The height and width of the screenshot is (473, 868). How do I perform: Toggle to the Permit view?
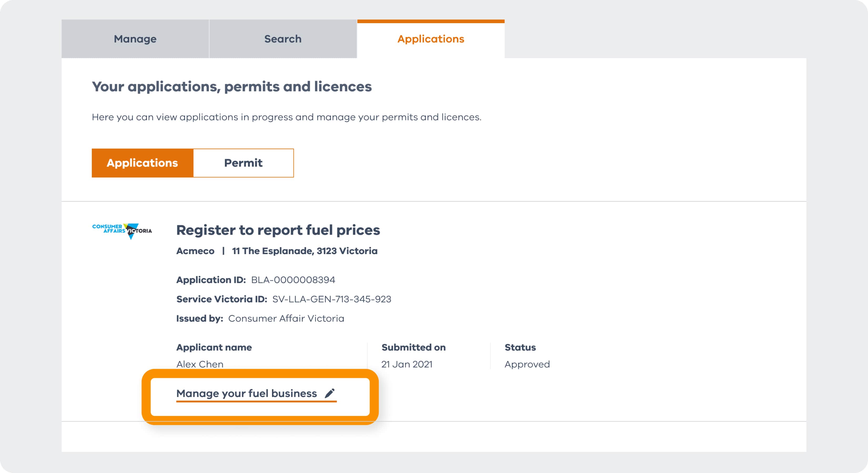point(243,163)
